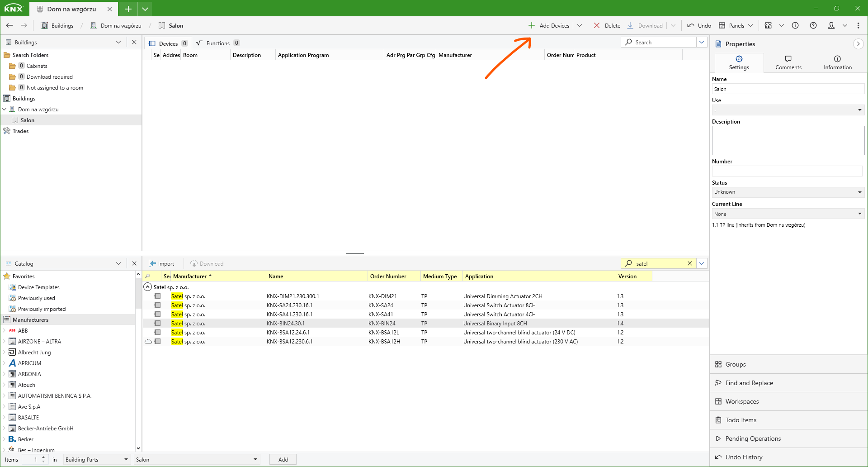Open the user account icon

831,25
